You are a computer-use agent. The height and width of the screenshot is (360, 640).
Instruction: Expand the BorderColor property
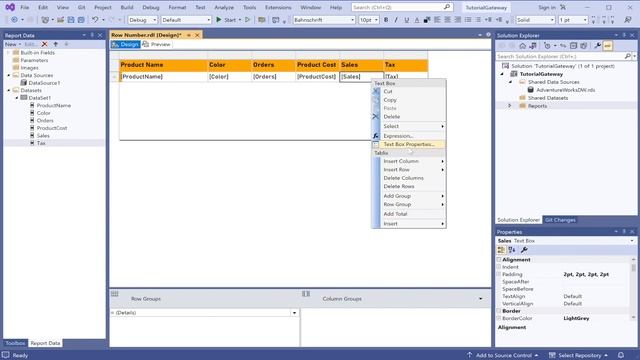tap(499, 318)
